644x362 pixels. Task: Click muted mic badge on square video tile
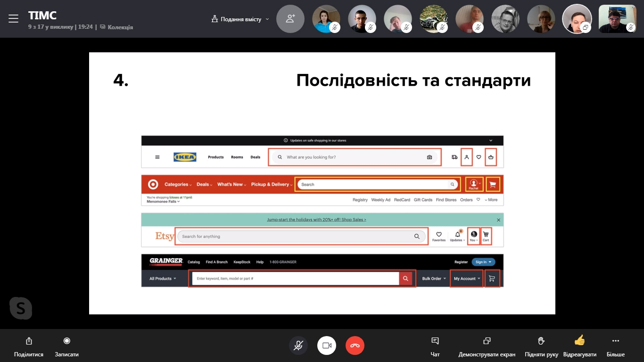tap(631, 27)
